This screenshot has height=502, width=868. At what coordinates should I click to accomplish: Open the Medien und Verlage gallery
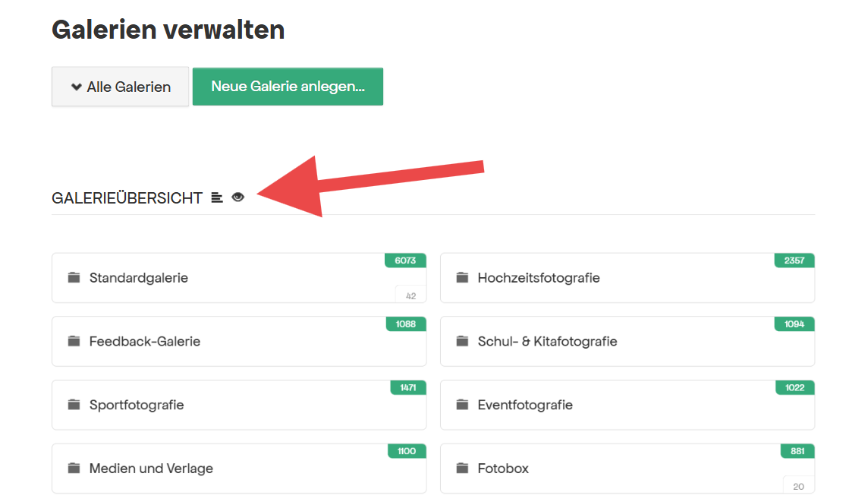pyautogui.click(x=151, y=469)
